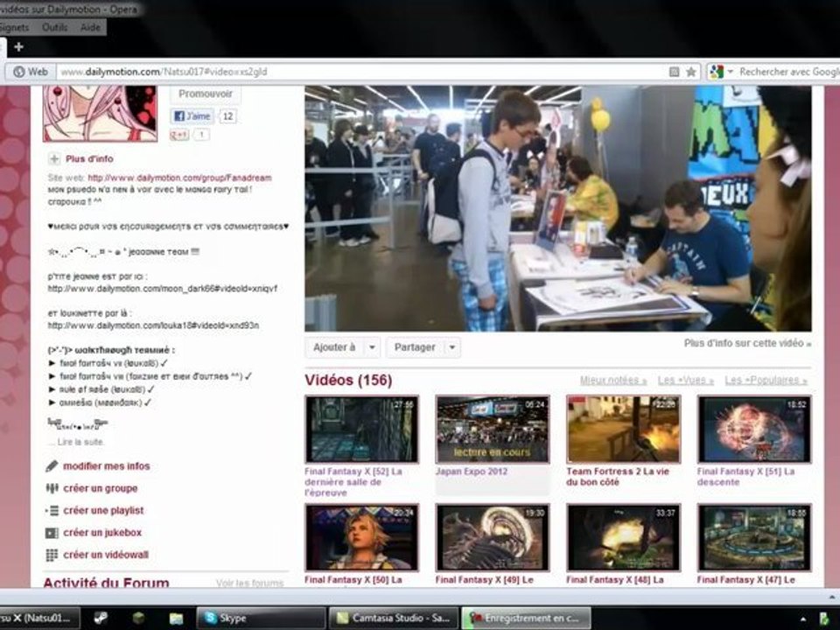Click the pink-haired profile avatar image
This screenshot has width=840, height=630.
pos(100,113)
